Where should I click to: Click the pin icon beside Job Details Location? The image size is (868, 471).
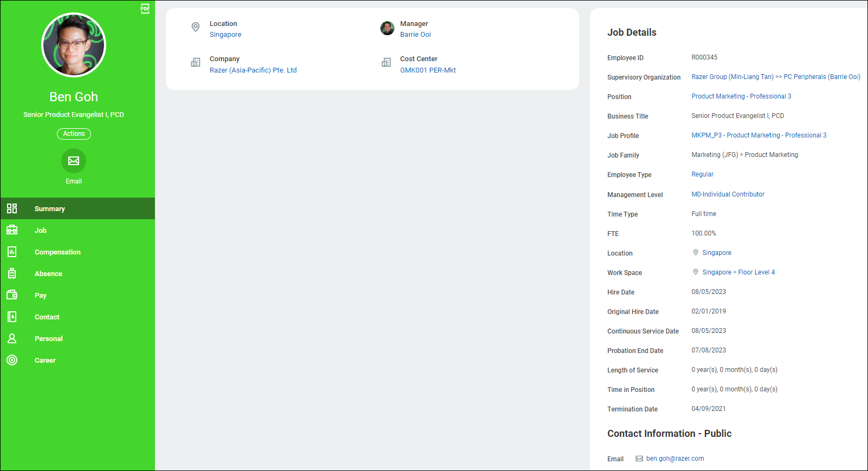click(696, 252)
